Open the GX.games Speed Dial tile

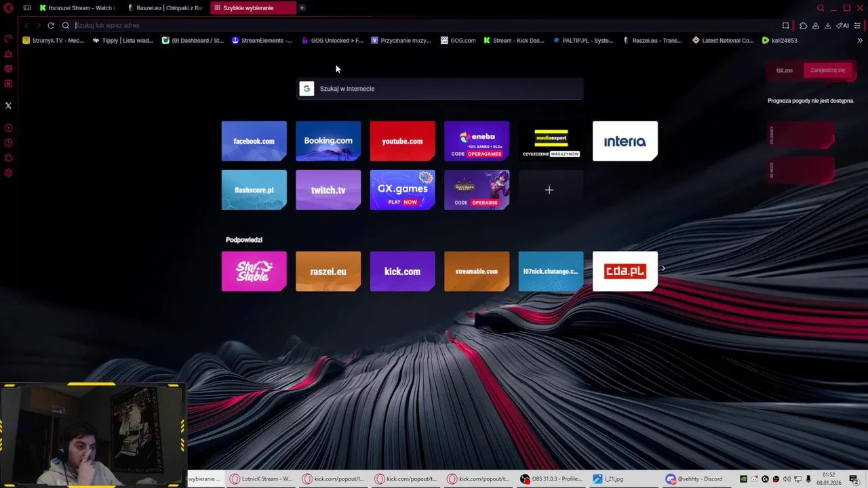(403, 190)
